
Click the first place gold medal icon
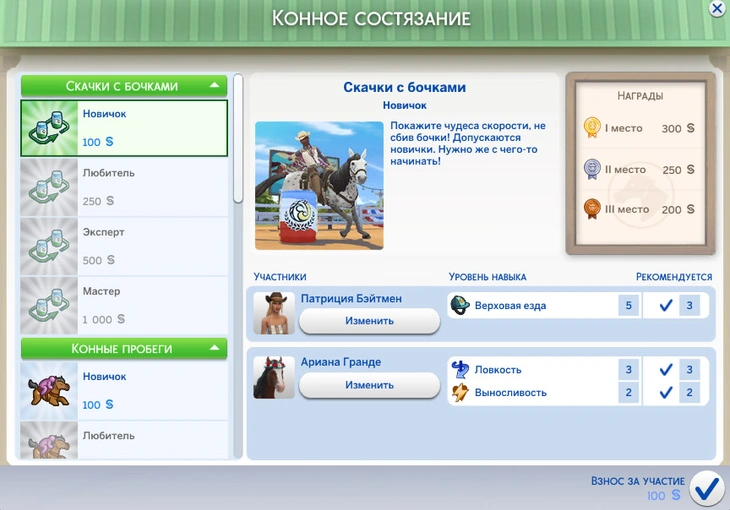(x=592, y=128)
